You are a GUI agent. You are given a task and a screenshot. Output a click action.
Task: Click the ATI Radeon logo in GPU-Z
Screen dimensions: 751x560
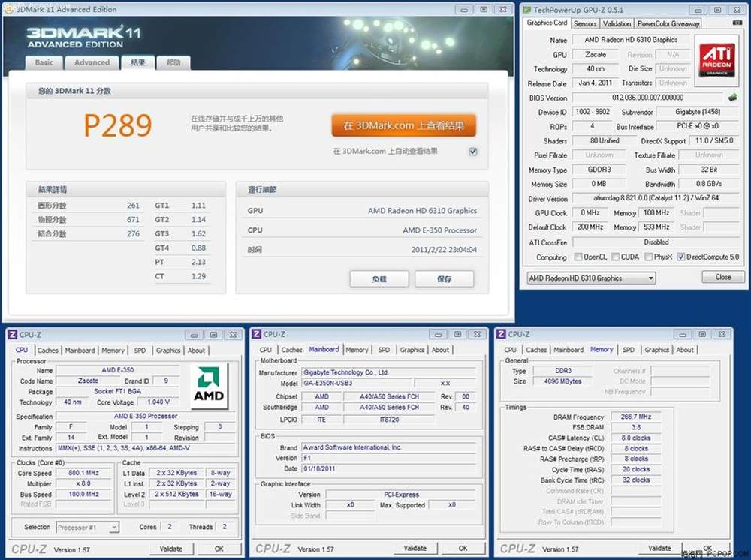717,59
